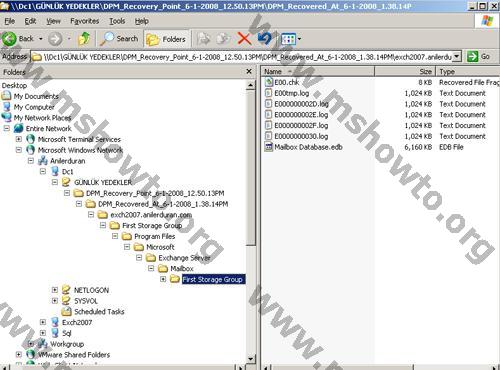Expand the Microsoft Terminal Services node
500x370 pixels.
(x=19, y=139)
